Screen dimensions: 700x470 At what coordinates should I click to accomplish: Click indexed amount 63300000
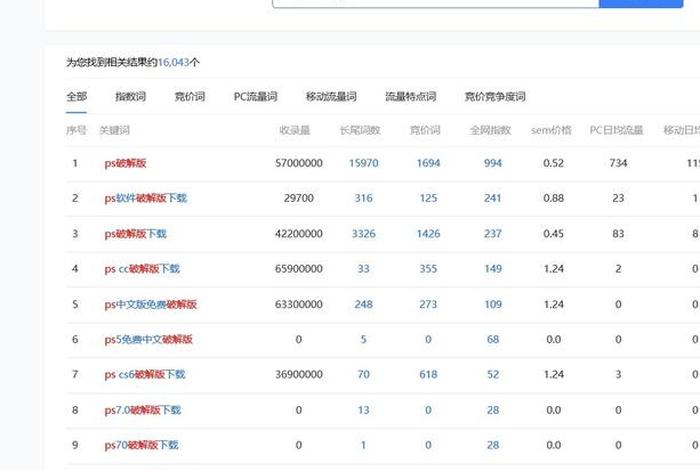point(299,304)
